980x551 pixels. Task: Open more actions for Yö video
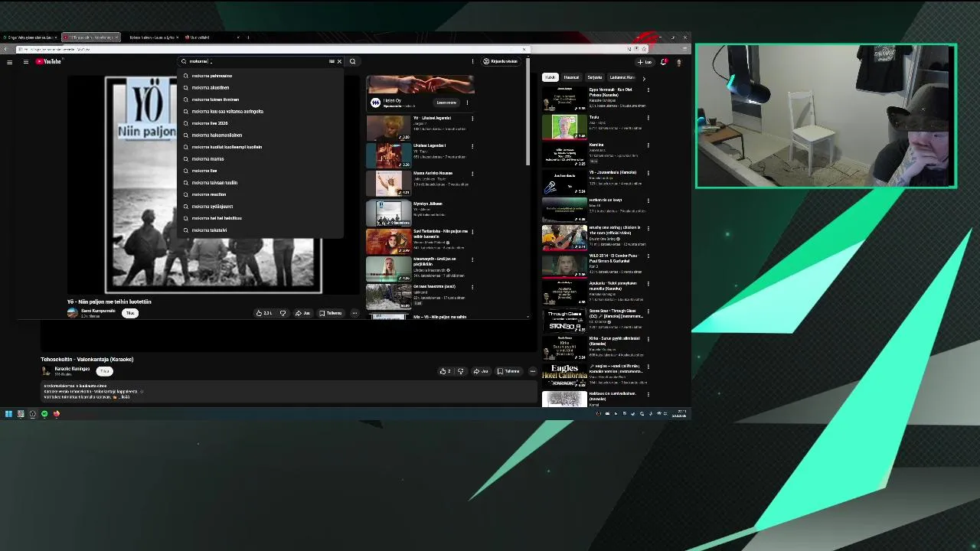(x=354, y=313)
